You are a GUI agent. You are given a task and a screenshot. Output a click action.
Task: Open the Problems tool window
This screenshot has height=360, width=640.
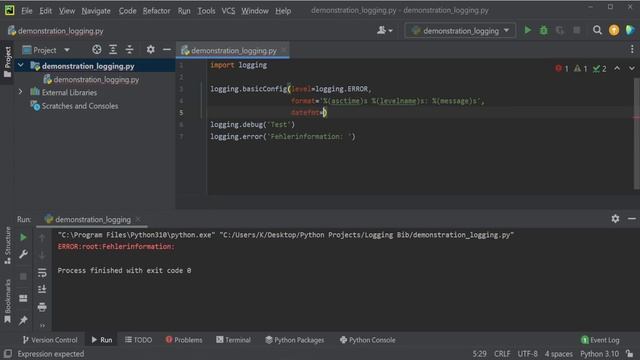(184, 340)
